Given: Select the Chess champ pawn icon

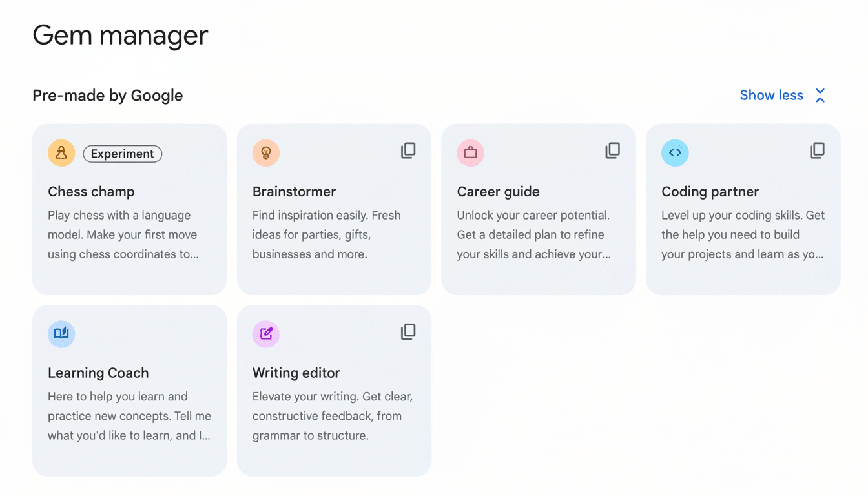Looking at the screenshot, I should (61, 152).
